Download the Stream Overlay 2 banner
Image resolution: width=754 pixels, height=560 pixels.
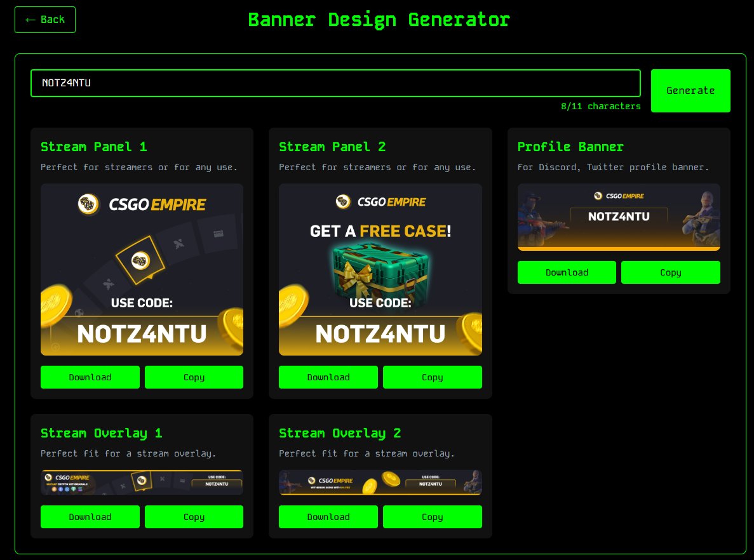[328, 517]
